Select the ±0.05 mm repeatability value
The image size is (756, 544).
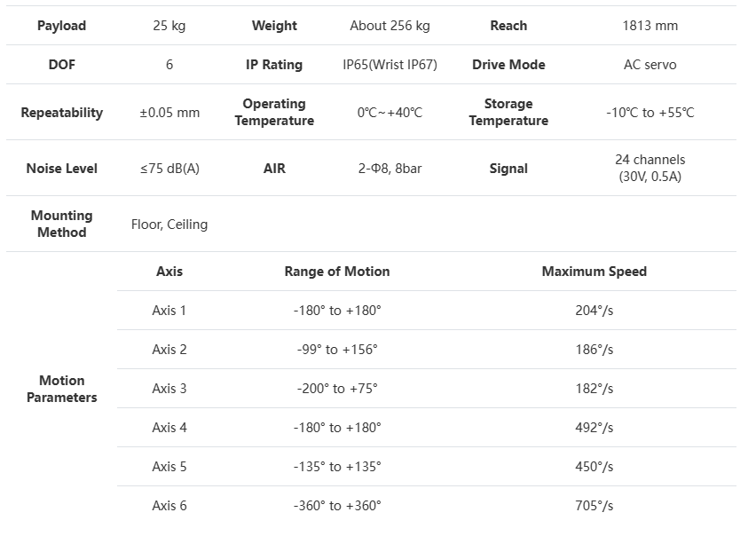pyautogui.click(x=169, y=113)
